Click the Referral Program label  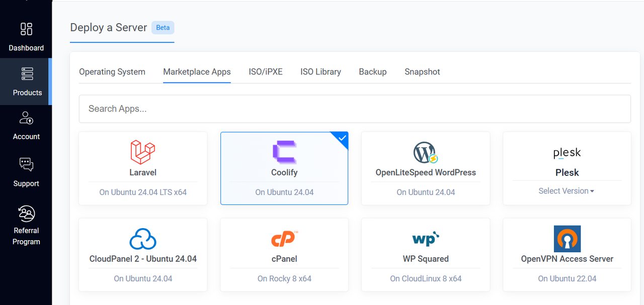click(26, 236)
